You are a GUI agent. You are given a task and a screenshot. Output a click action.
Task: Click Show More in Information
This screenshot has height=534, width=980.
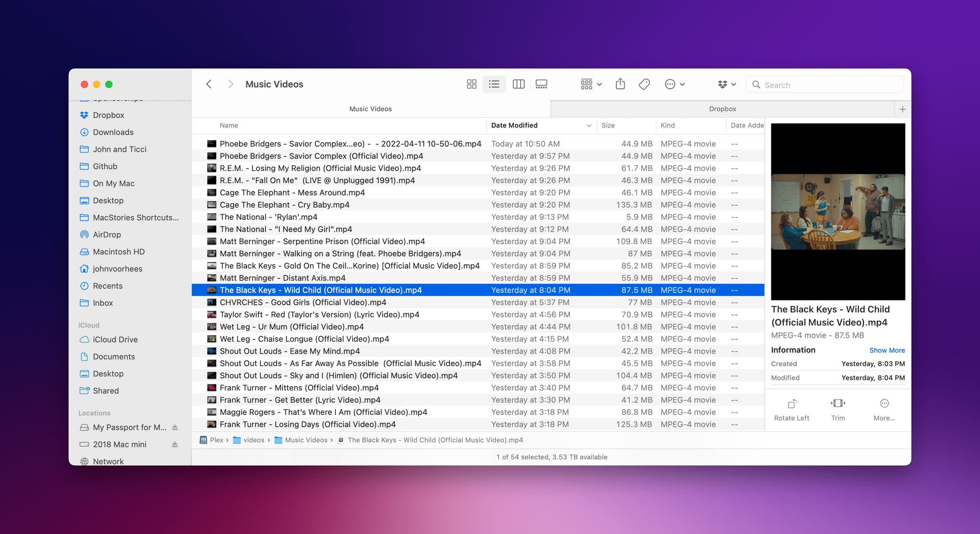point(887,350)
